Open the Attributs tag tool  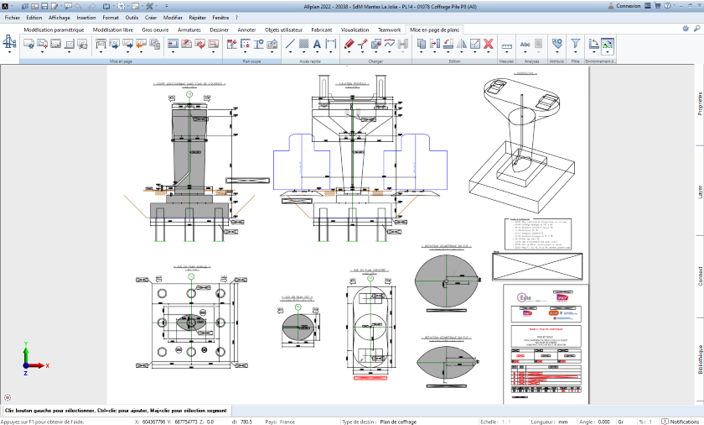point(557,44)
